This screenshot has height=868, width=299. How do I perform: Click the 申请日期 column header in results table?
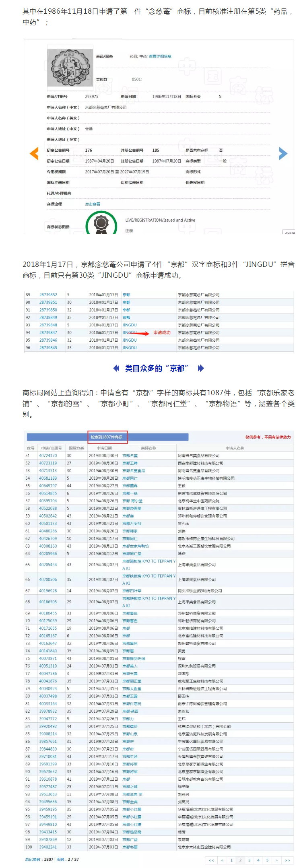104,448
